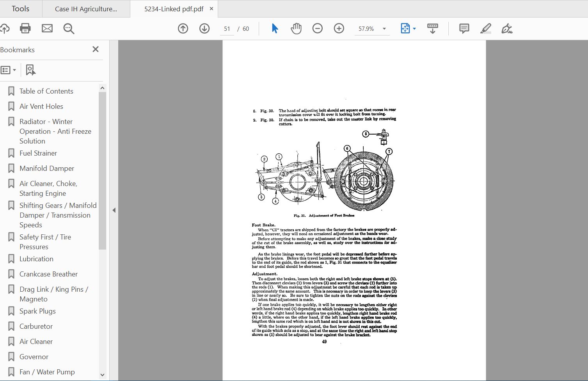Click bookmarks scrollbar up arrow
588x381 pixels.
[102, 88]
